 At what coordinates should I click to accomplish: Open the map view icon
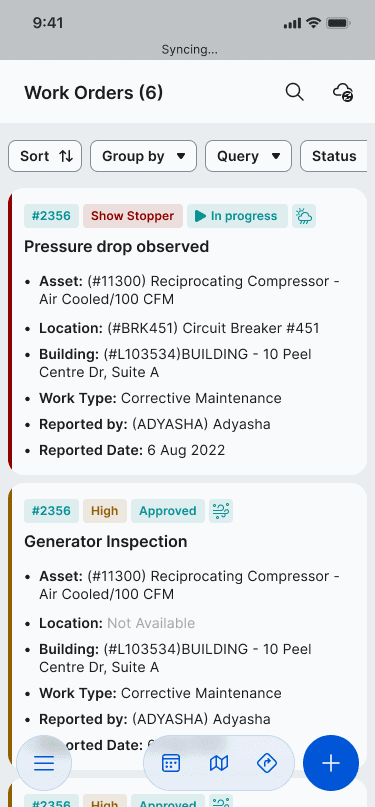pyautogui.click(x=219, y=763)
